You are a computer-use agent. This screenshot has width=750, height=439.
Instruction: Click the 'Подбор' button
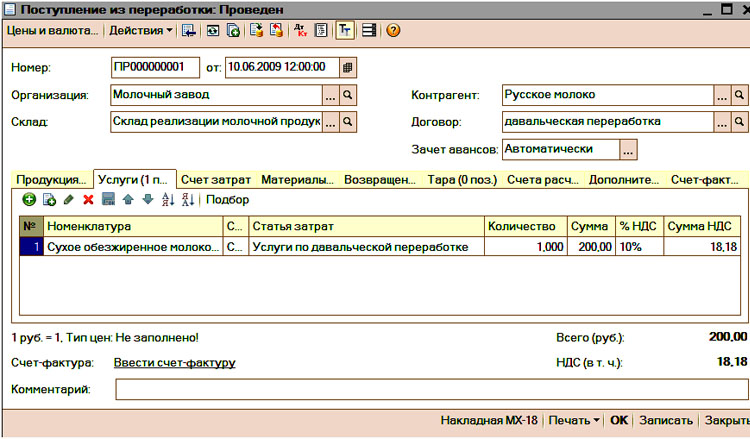pyautogui.click(x=228, y=199)
